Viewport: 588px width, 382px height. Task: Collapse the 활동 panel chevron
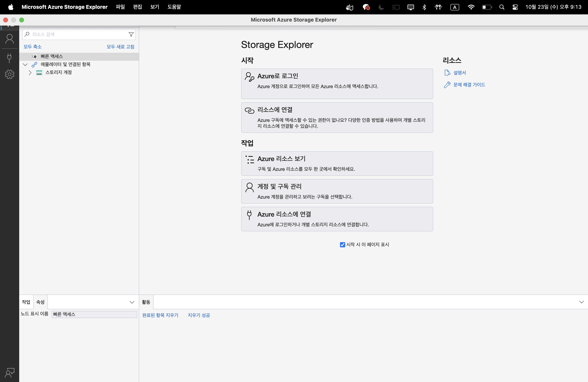[x=582, y=302]
